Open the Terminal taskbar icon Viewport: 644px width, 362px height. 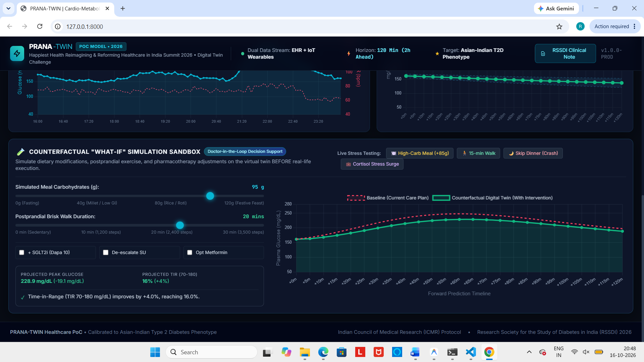(452, 352)
